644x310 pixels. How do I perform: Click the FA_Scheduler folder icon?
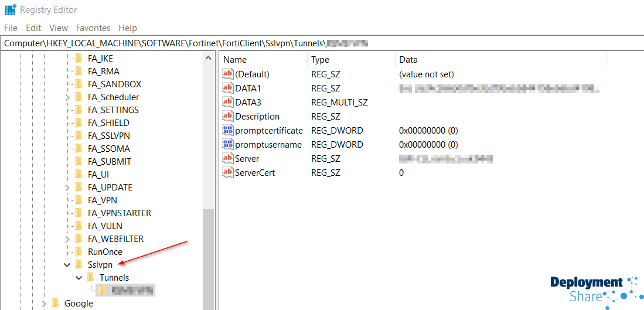pos(79,97)
